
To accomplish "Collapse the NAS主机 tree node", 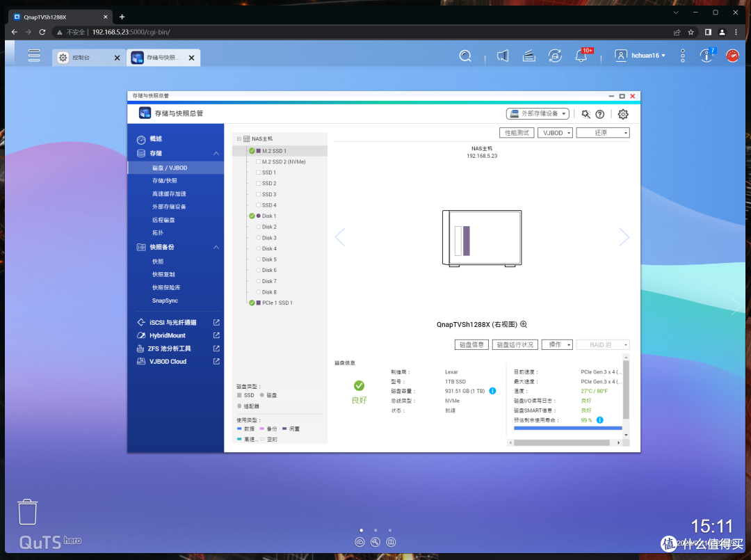I will point(239,139).
